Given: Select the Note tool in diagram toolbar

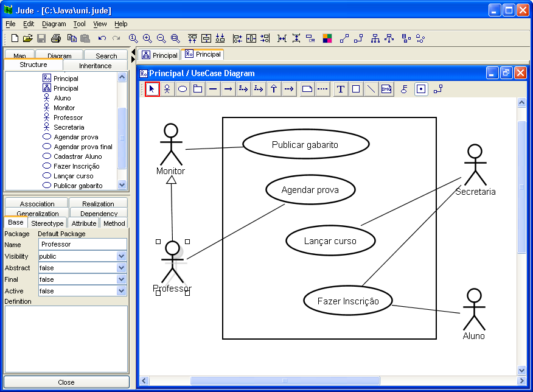Looking at the screenshot, I should click(307, 89).
